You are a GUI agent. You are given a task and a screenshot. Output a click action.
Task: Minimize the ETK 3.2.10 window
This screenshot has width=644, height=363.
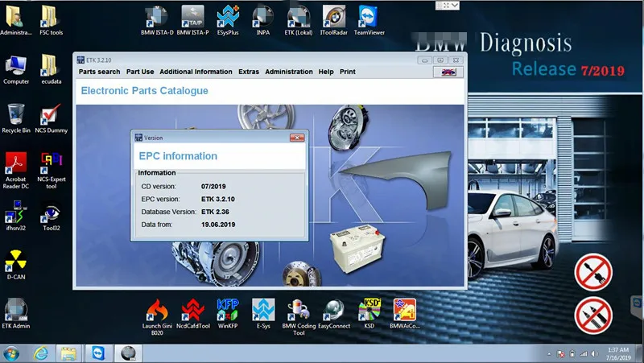tap(425, 60)
